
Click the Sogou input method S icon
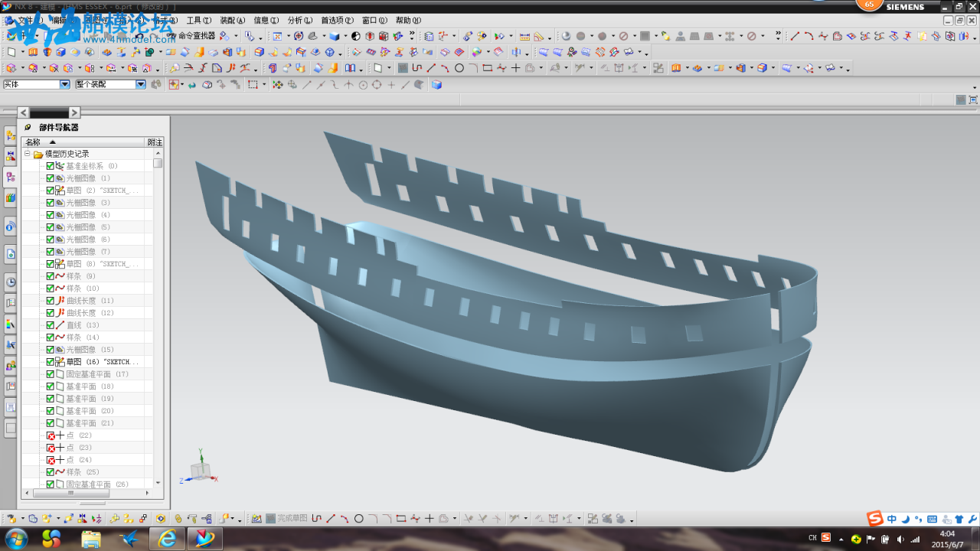pos(874,518)
